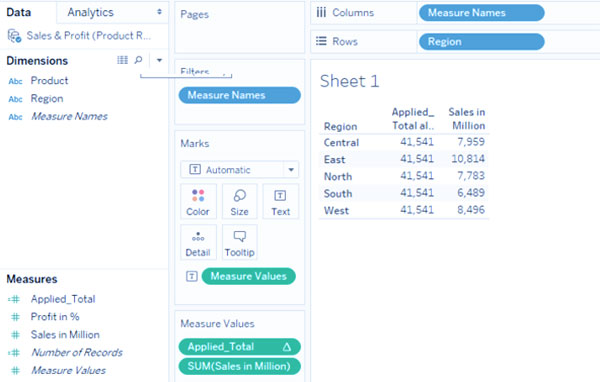Screen dimensions: 600x382
Task: Click the Region column header in the table
Action: coord(340,126)
